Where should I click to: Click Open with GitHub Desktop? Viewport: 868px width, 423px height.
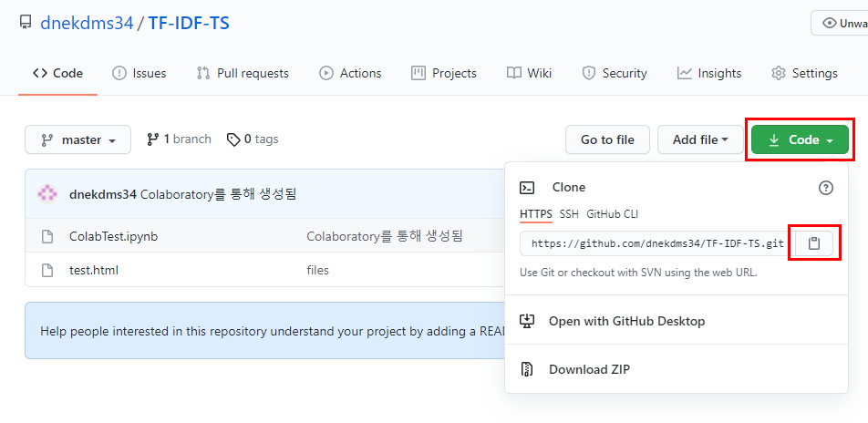(626, 321)
